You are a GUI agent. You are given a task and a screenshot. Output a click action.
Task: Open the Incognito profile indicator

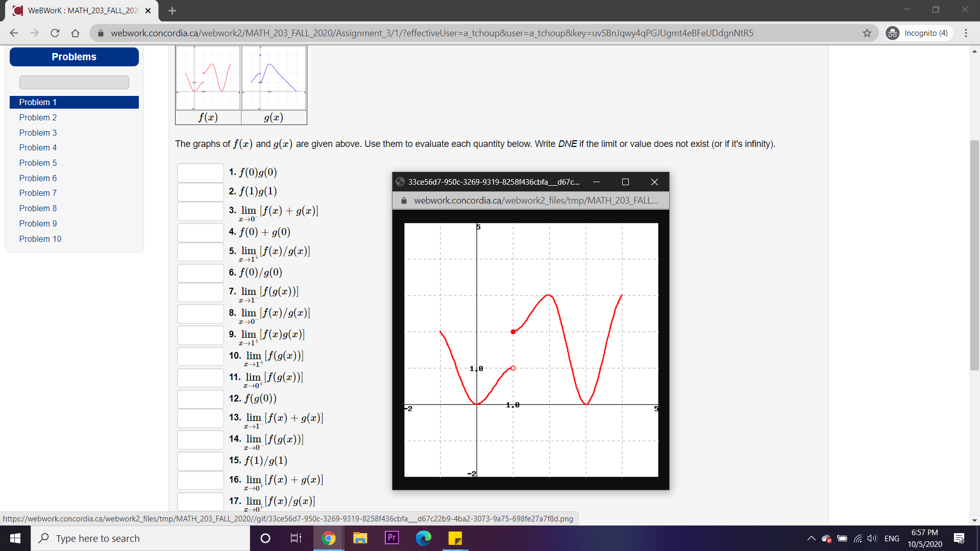point(918,33)
